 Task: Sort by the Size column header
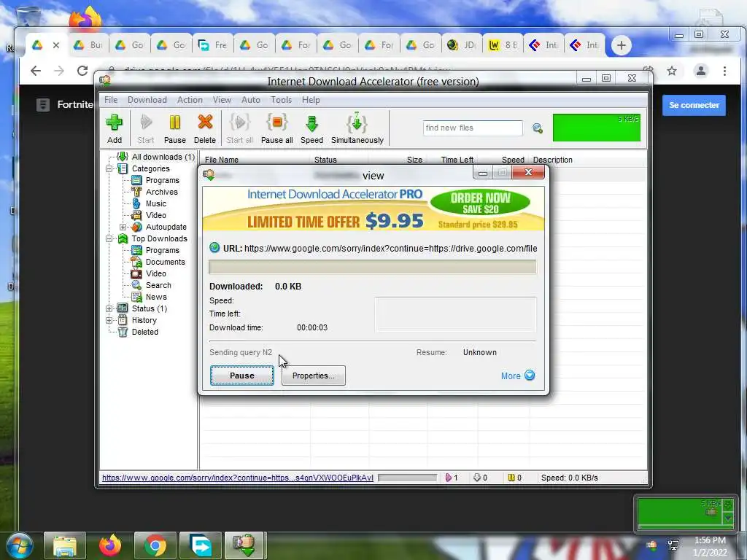click(414, 160)
